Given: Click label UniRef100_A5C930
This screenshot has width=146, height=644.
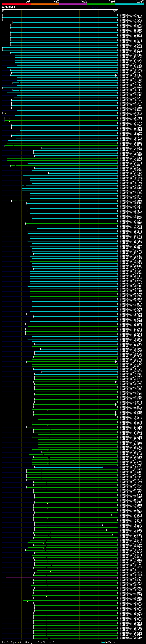Looking at the screenshot, I should [131, 525].
